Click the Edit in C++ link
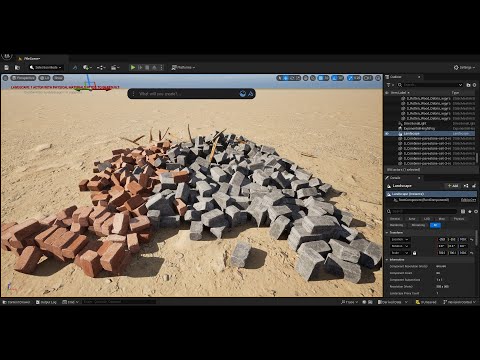The height and width of the screenshot is (360, 480). (468, 200)
